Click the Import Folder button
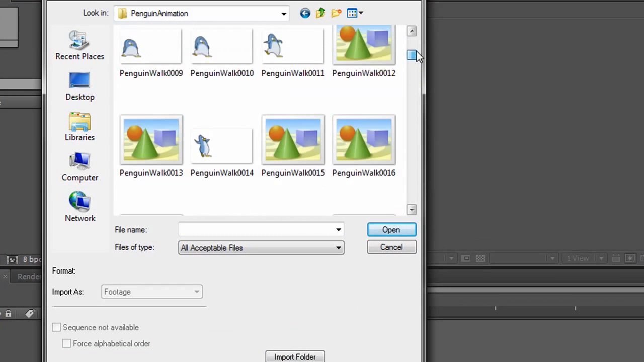The image size is (644, 362). point(295,357)
